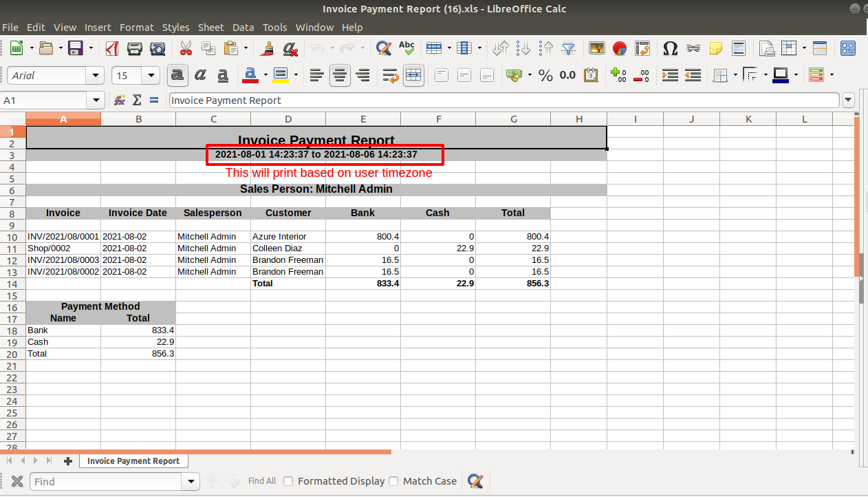Image resolution: width=868 pixels, height=497 pixels.
Task: Expand the Name Box dropdown
Action: point(96,101)
